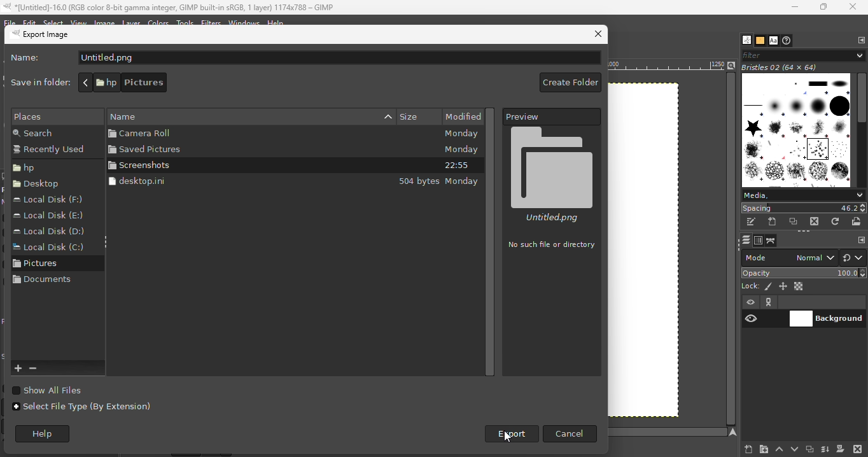Duplicate the selected brush
The width and height of the screenshot is (868, 457).
[794, 222]
